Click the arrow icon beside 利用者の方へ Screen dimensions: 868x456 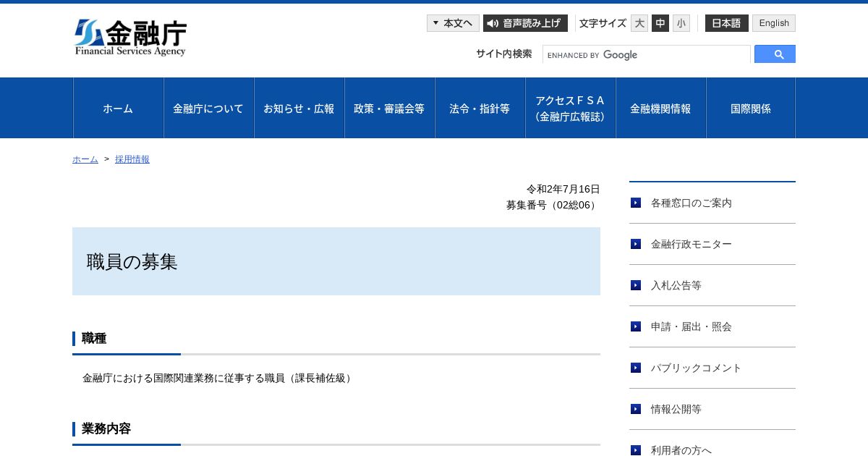tap(636, 450)
